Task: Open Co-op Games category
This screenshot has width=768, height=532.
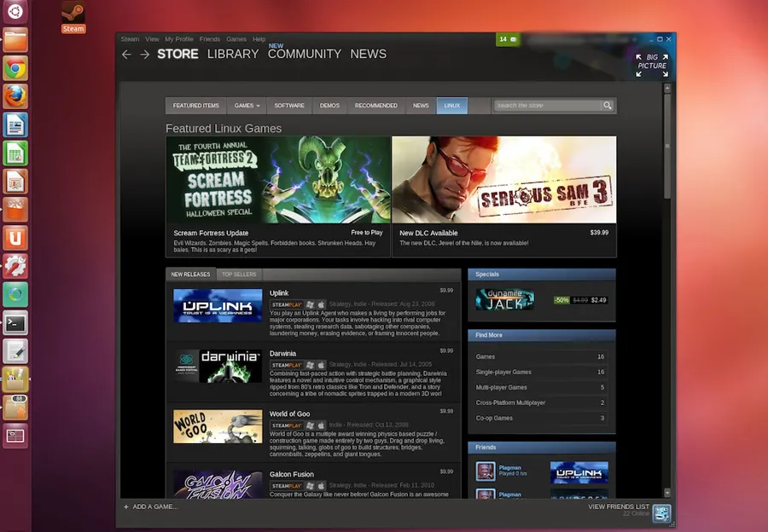Action: (x=540, y=418)
